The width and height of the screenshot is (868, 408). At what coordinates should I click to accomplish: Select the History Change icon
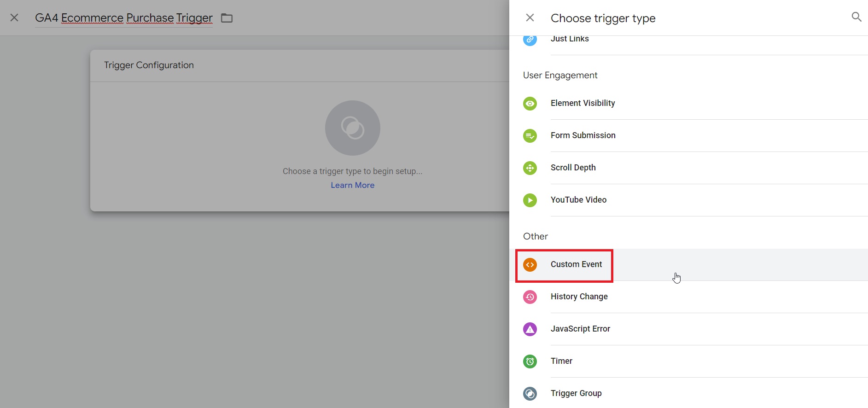530,297
